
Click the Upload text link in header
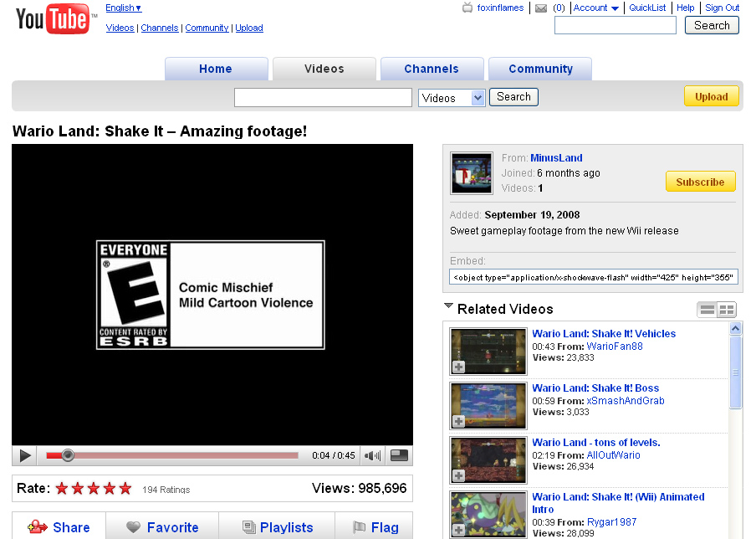point(248,28)
